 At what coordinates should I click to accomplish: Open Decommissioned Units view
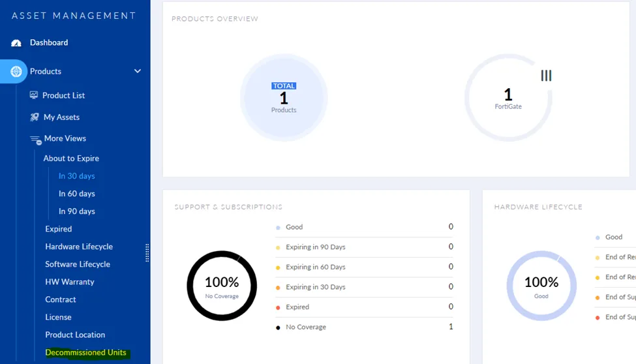click(85, 352)
